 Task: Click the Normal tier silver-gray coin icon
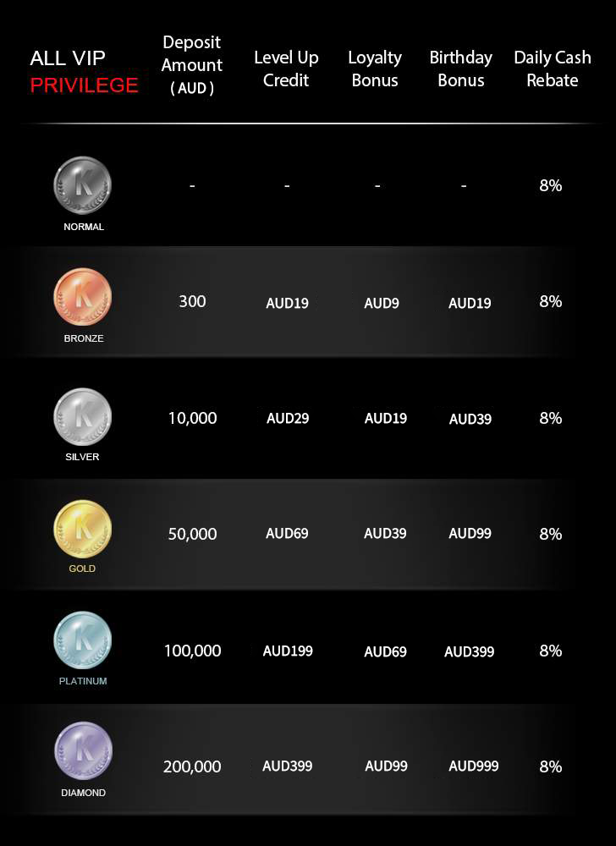click(83, 185)
